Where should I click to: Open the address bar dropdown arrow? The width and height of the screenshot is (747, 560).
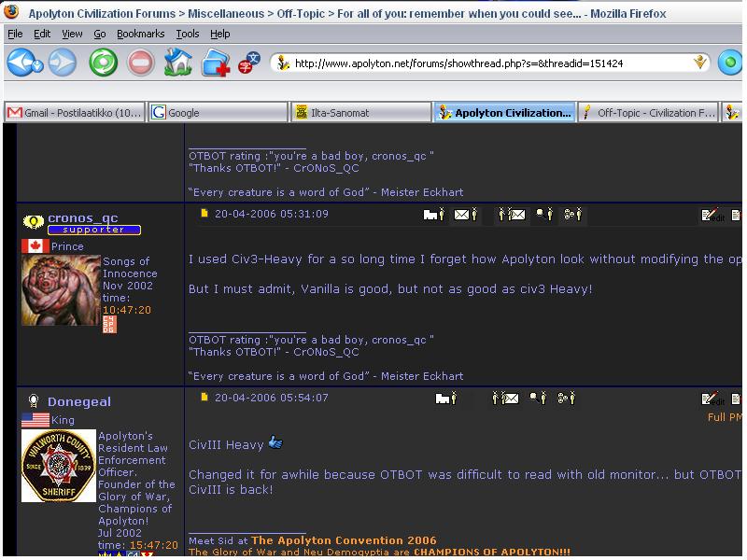(x=701, y=63)
